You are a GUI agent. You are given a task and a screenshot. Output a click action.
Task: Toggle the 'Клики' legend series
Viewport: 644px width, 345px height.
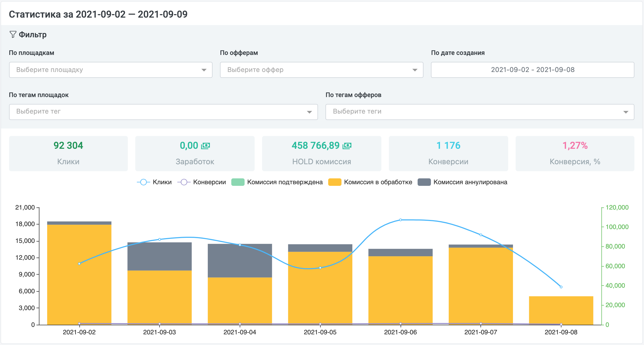point(154,182)
